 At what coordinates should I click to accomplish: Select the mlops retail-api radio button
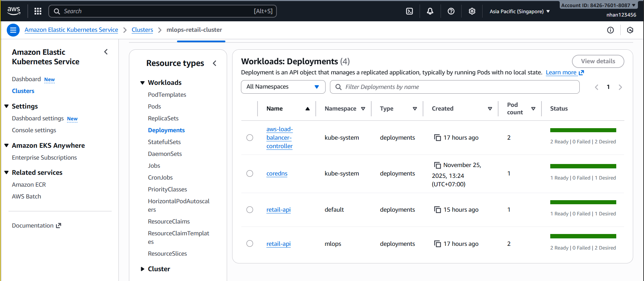coord(250,243)
